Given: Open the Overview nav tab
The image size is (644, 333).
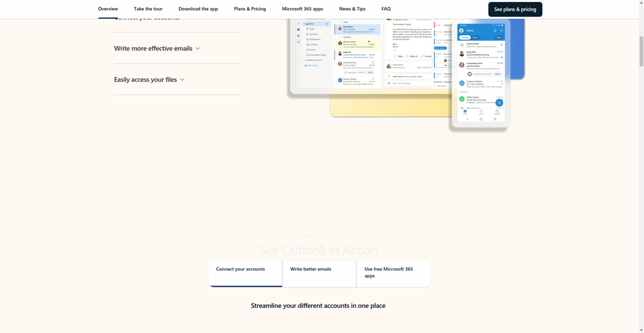Looking at the screenshot, I should pyautogui.click(x=108, y=9).
